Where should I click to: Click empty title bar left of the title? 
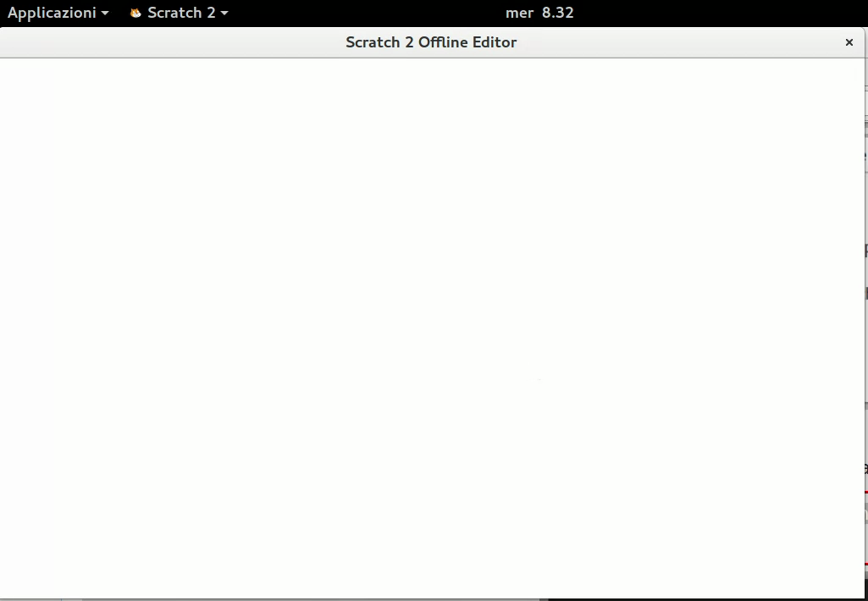pyautogui.click(x=169, y=42)
